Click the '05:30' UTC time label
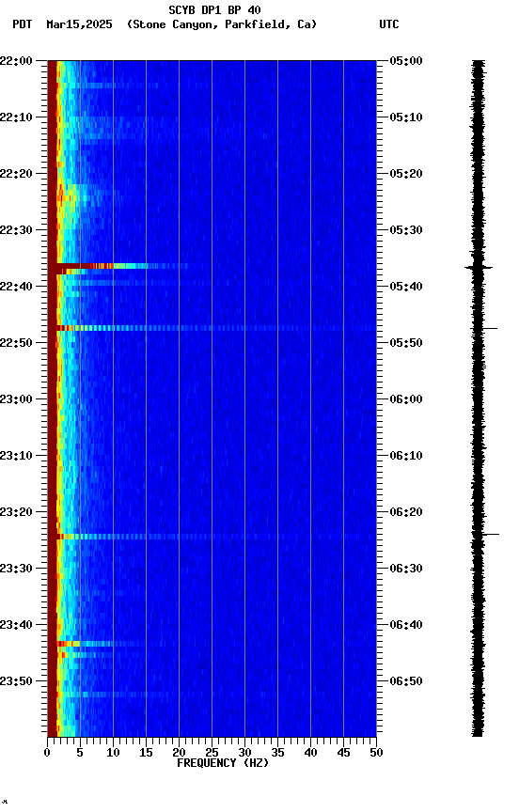Viewport: 519px width, 812px height. pos(406,230)
